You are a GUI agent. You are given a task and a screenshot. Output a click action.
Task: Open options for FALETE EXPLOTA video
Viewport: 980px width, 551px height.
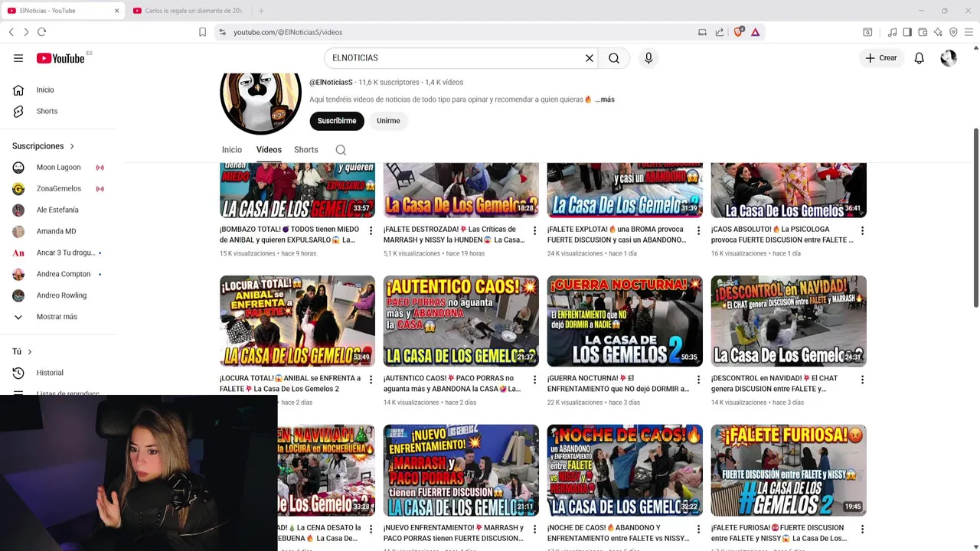(x=698, y=230)
